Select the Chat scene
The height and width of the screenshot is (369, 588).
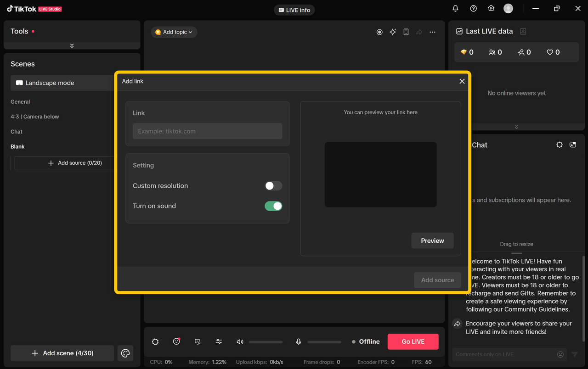coord(17,132)
